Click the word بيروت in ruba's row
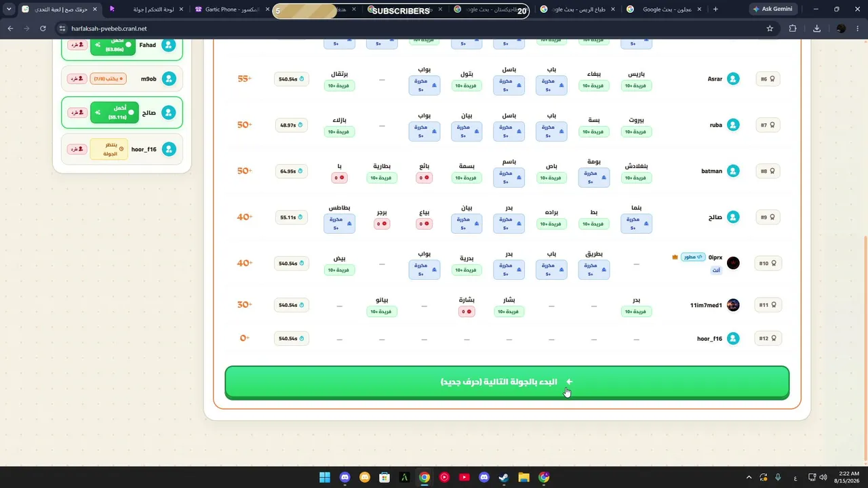Image resolution: width=868 pixels, height=488 pixels. [636, 119]
